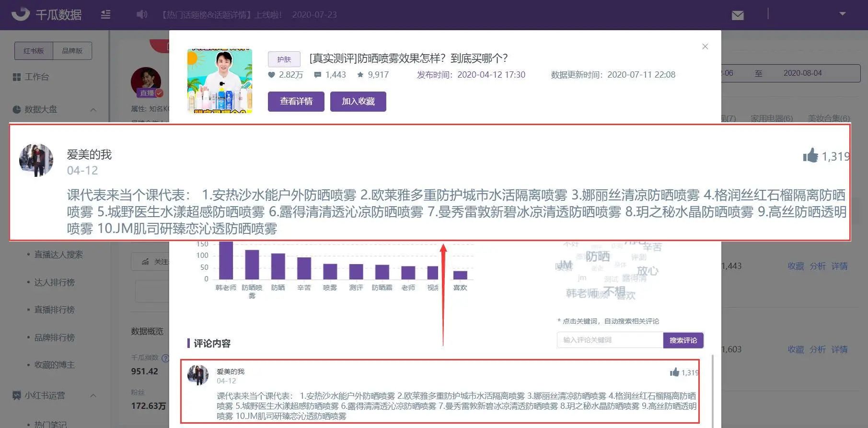The image size is (868, 428).
Task: Open 品牌排行榜 in the sidebar
Action: tap(54, 337)
